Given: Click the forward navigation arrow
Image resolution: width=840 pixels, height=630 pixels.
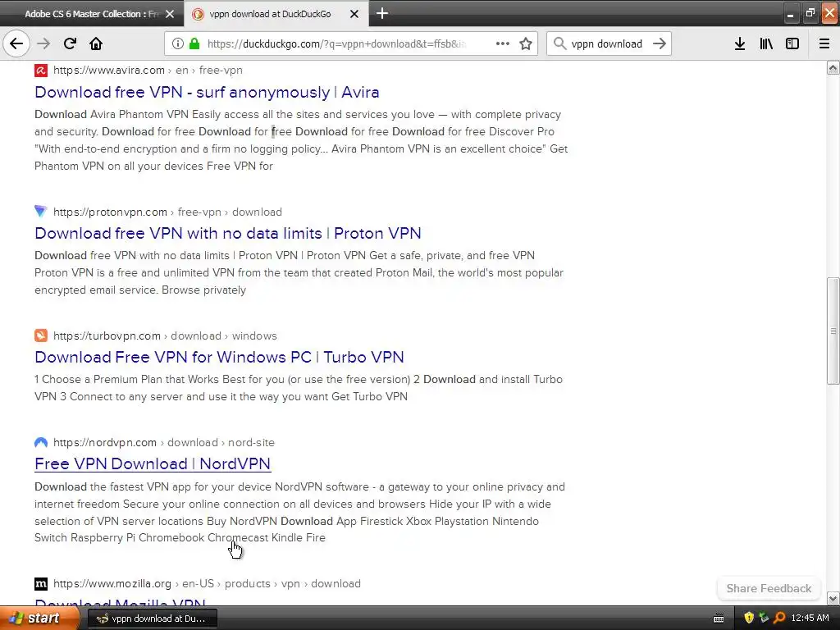Looking at the screenshot, I should click(43, 43).
